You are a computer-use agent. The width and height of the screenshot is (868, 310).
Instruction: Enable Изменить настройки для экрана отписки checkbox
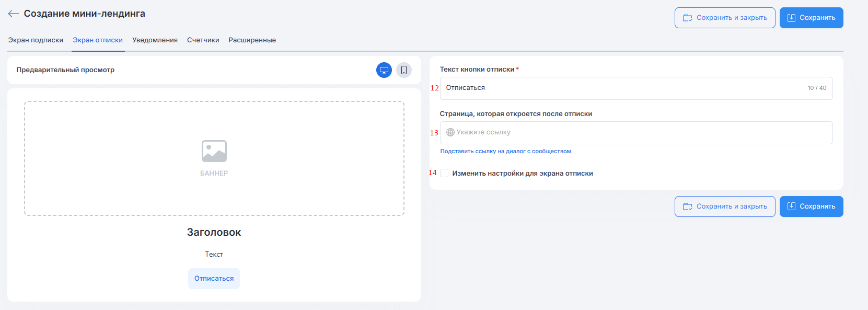(x=444, y=173)
